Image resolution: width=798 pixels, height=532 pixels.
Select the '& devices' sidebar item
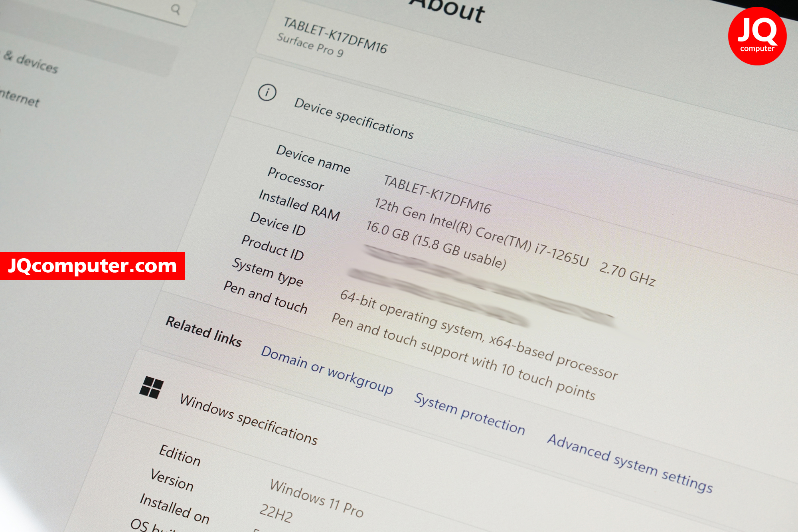pos(31,62)
